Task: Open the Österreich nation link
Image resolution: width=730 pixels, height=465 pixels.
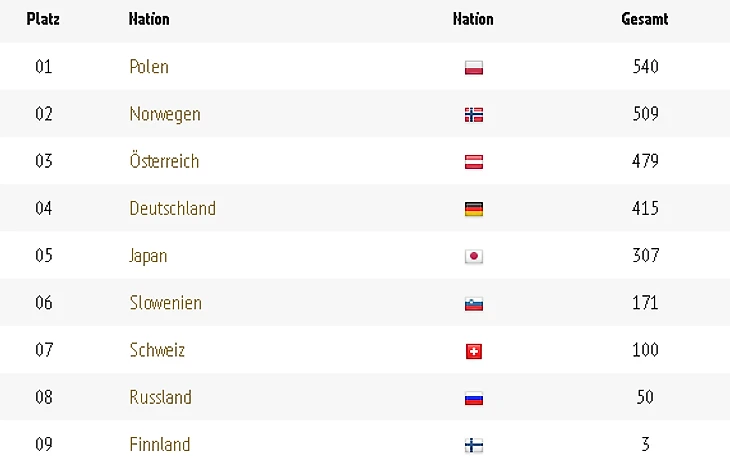Action: [164, 161]
